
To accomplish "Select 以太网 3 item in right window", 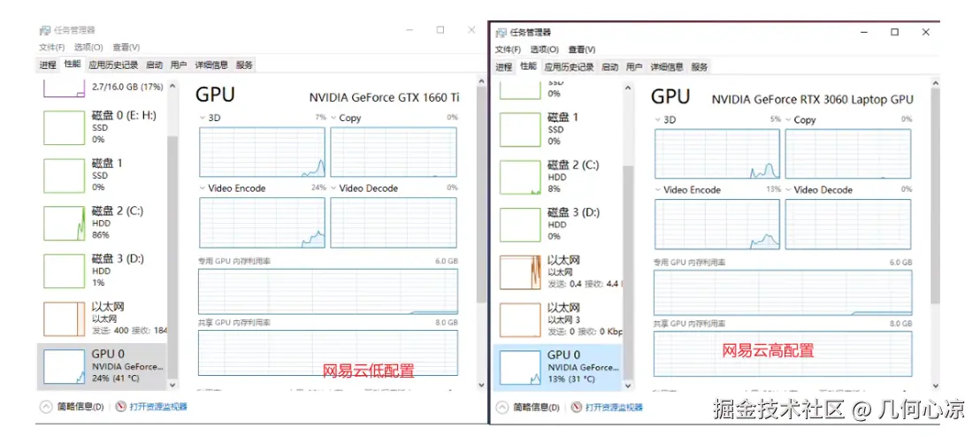I will pos(557,320).
